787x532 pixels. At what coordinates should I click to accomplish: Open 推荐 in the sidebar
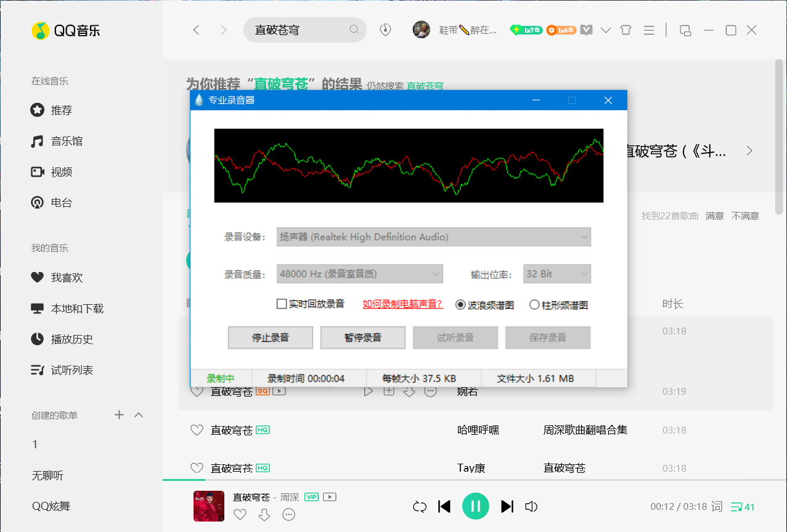[52, 110]
